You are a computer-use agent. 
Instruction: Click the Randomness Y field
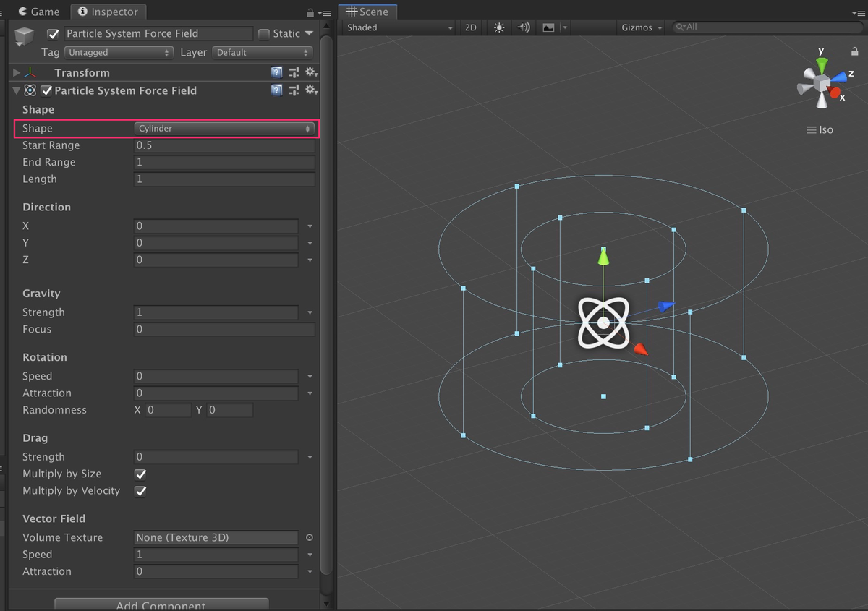(x=230, y=410)
